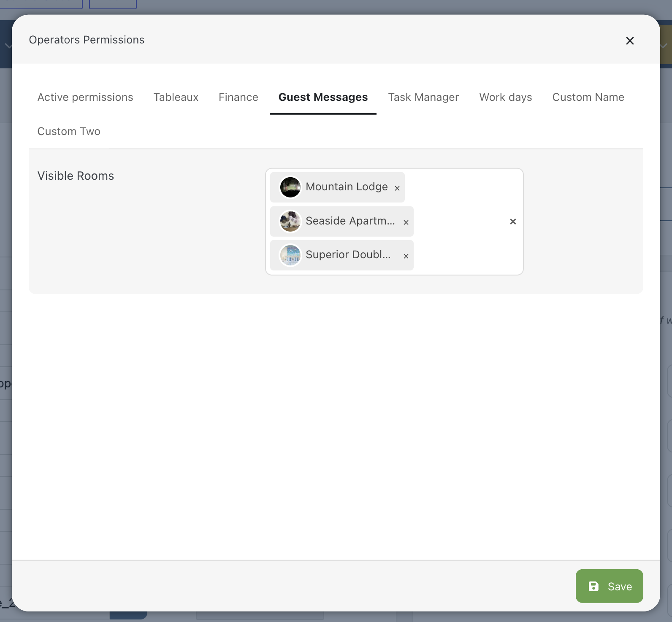Remove Seaside Apartm... room tag

tap(406, 222)
